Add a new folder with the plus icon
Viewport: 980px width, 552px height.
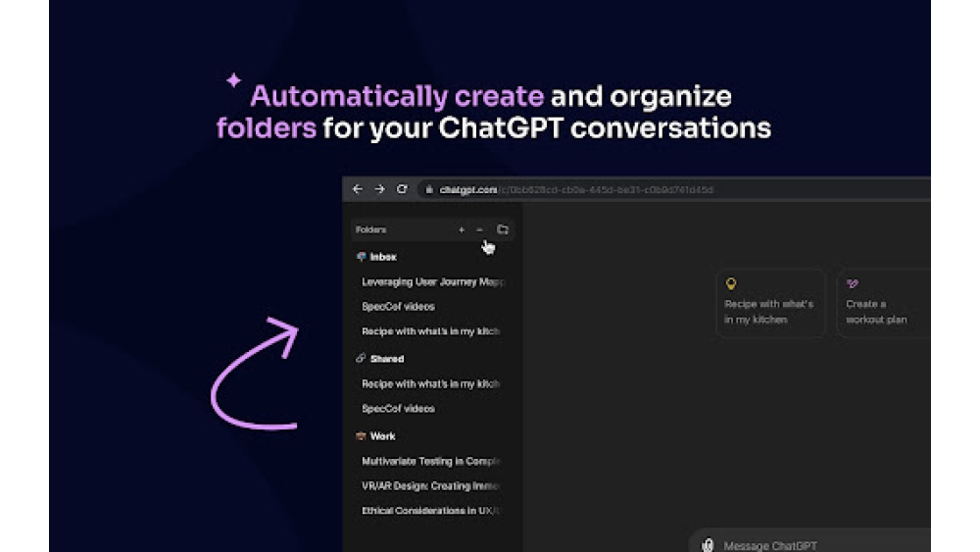point(462,230)
